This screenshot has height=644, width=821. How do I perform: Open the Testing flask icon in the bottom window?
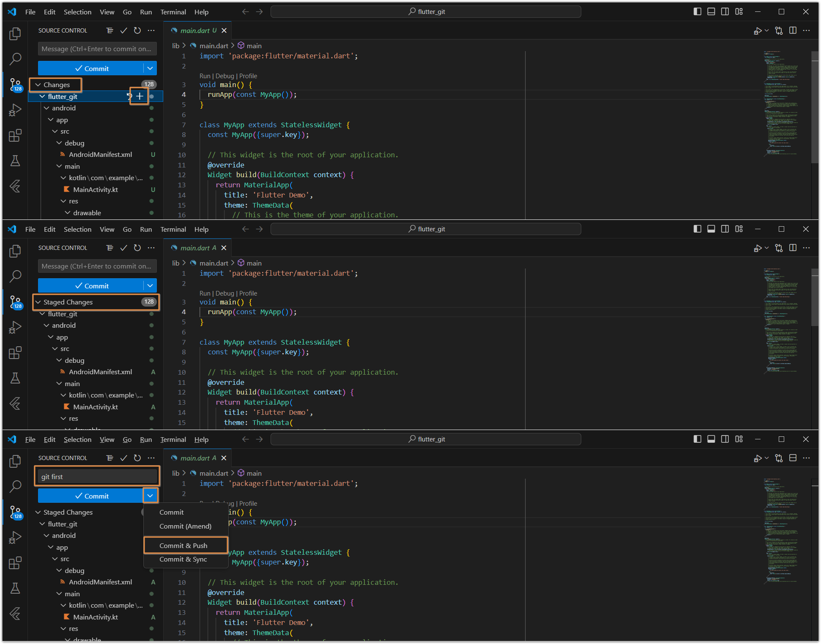(15, 588)
